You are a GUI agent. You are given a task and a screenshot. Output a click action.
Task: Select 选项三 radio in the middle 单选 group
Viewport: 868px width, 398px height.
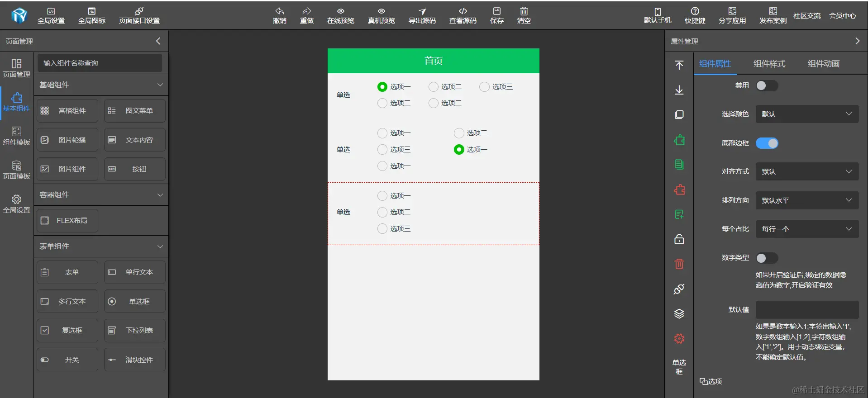click(x=382, y=150)
